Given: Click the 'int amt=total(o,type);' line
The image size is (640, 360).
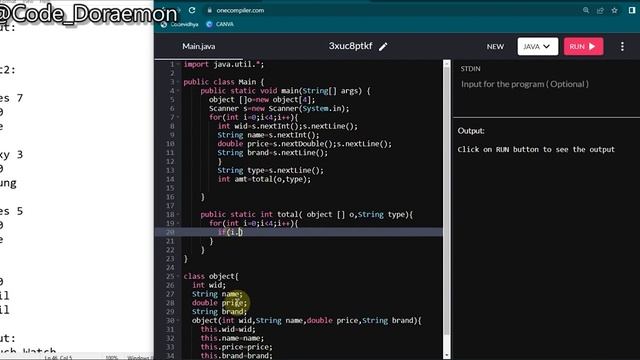Looking at the screenshot, I should point(264,179).
